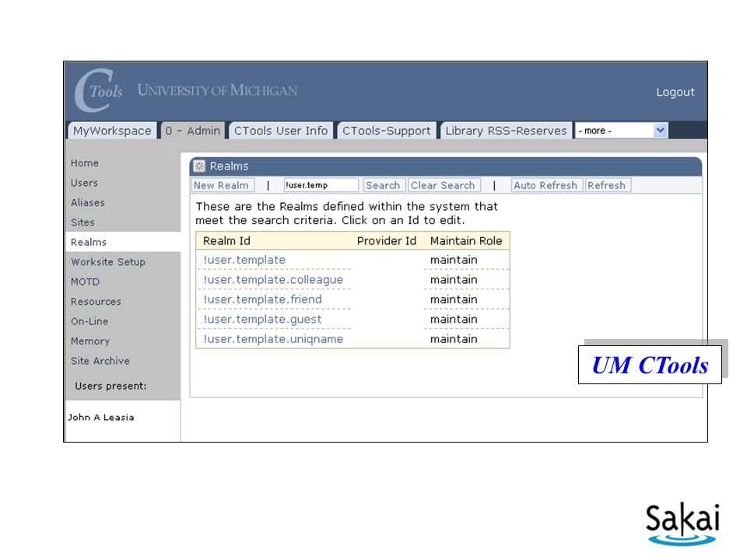Open Site Archive

[100, 361]
